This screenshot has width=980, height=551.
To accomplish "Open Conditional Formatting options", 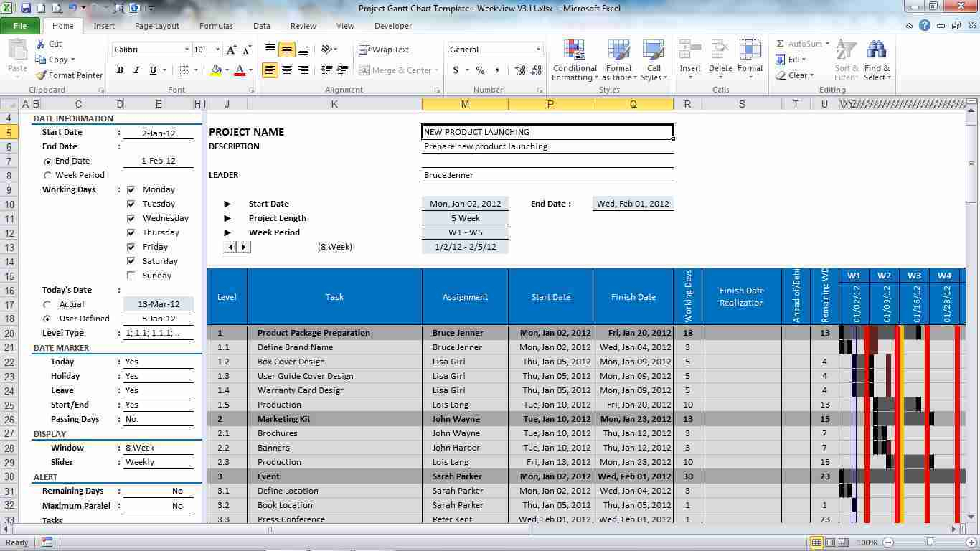I will click(x=574, y=61).
